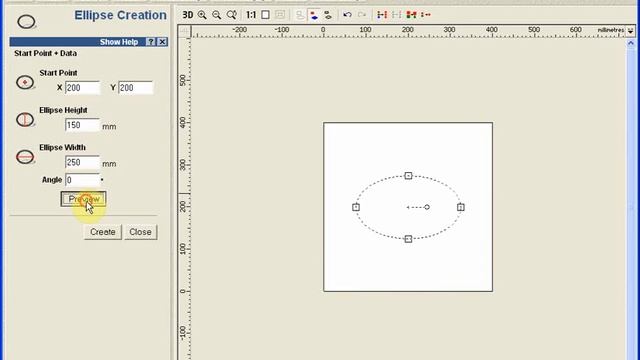This screenshot has width=640, height=360.
Task: Click the Ellipse Height value field
Action: pyautogui.click(x=82, y=125)
